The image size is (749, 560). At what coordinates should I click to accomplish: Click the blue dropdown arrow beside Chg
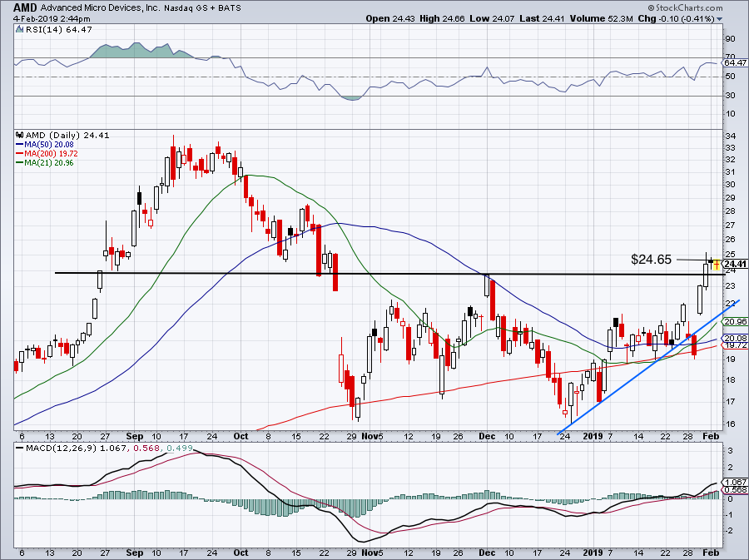click(719, 19)
